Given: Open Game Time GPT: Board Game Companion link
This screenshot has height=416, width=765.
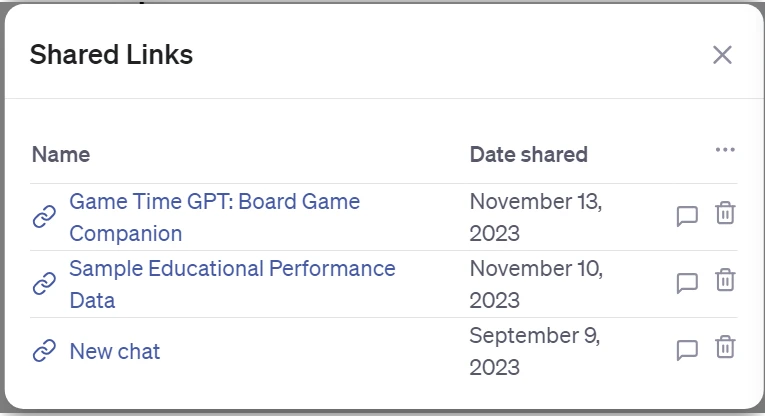Looking at the screenshot, I should point(215,218).
